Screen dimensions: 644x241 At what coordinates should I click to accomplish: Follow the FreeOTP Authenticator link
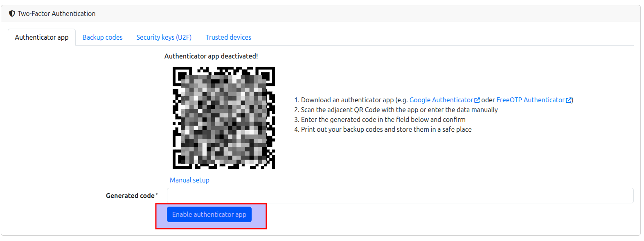point(530,100)
